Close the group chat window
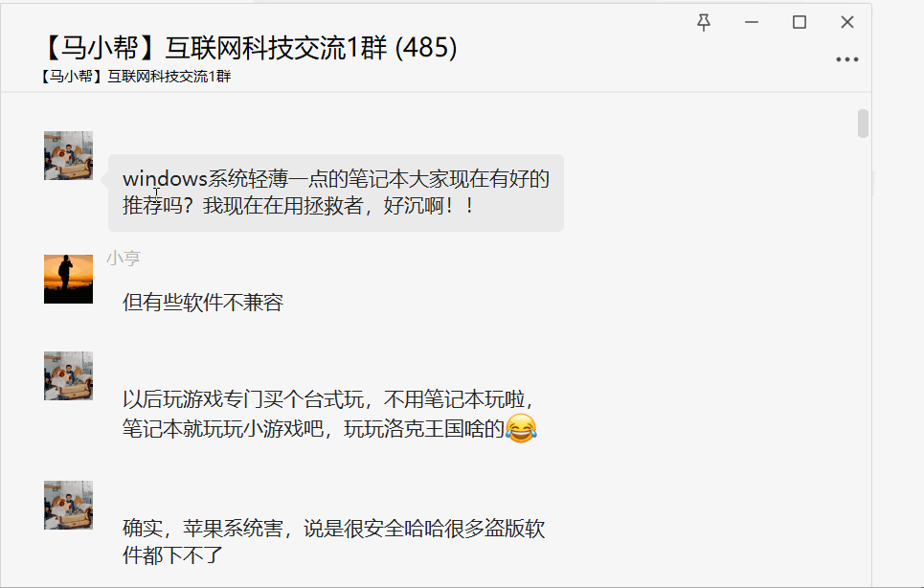The height and width of the screenshot is (588, 924). point(846,22)
